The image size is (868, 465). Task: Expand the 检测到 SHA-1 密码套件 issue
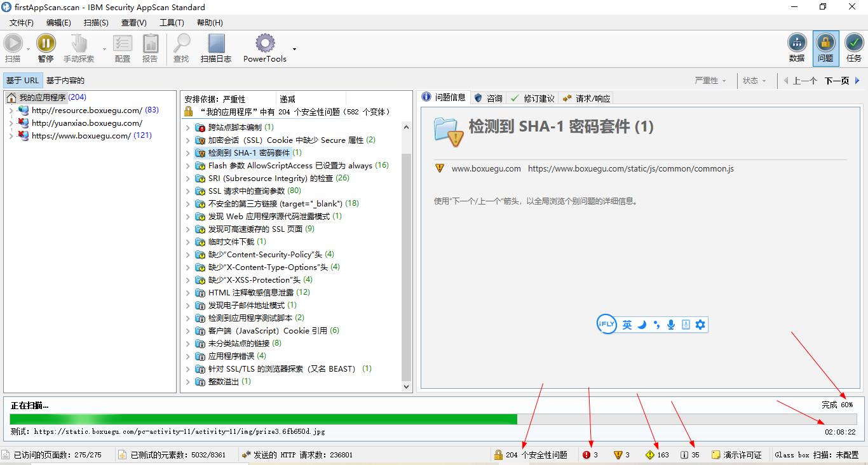coord(188,153)
